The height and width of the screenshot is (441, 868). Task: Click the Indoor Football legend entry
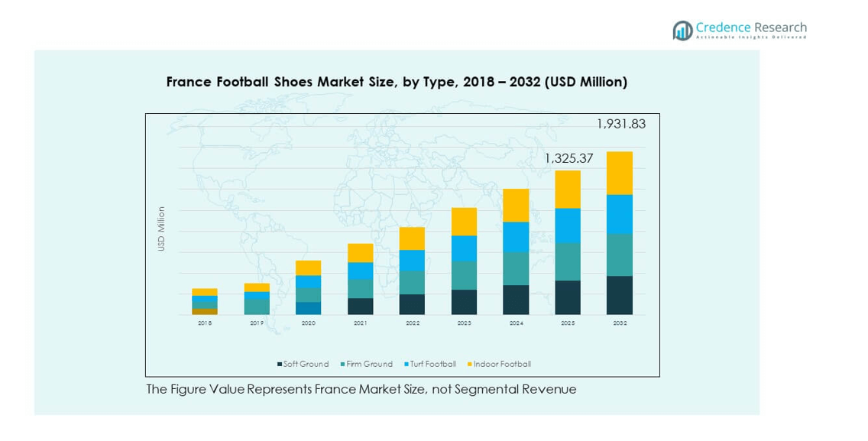[x=500, y=365]
